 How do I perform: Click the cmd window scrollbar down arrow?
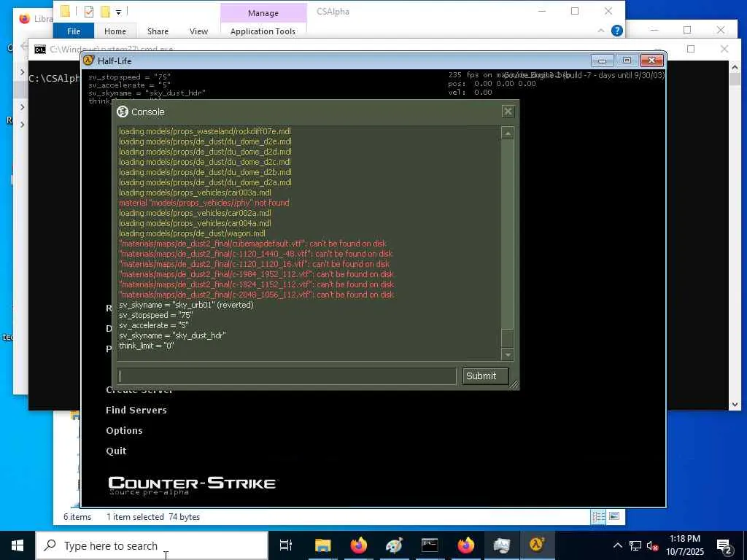point(735,404)
